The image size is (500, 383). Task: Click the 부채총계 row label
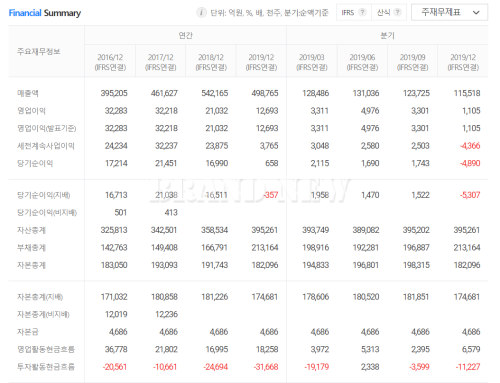coord(31,248)
